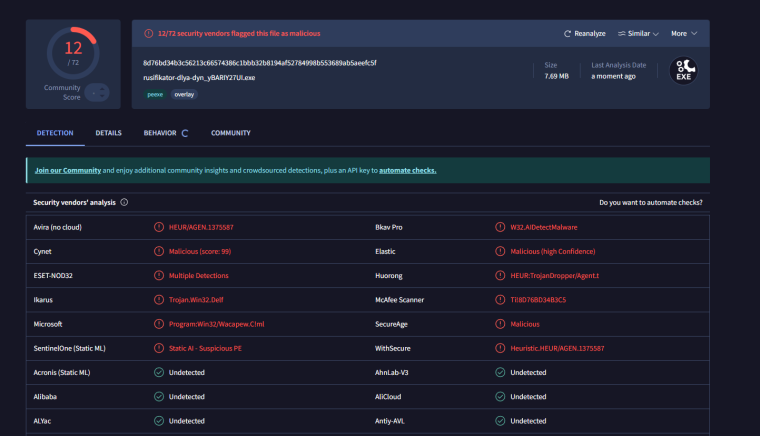Click the Malicious (score: 99) result
This screenshot has height=436, width=760.
point(200,251)
